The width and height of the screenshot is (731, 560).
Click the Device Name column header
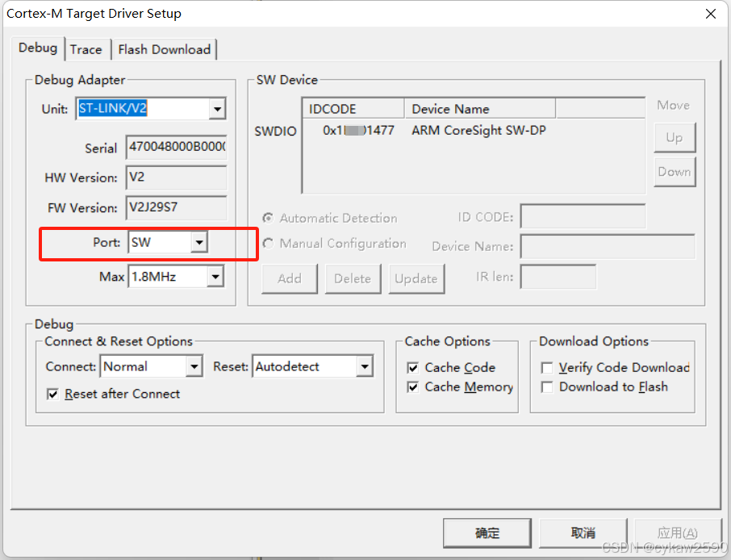pos(480,109)
